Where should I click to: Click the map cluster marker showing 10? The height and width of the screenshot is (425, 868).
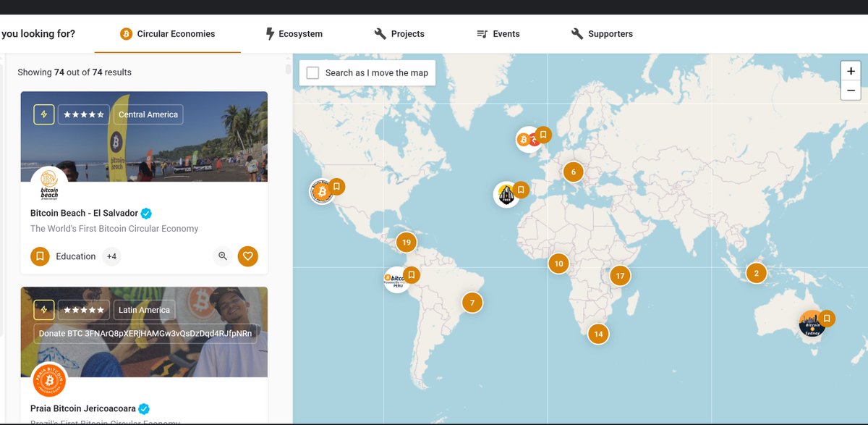(x=558, y=264)
